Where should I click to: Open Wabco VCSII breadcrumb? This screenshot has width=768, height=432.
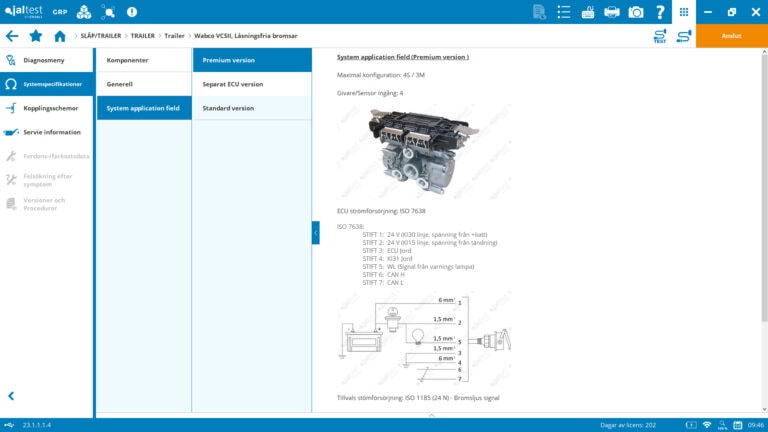coord(246,36)
